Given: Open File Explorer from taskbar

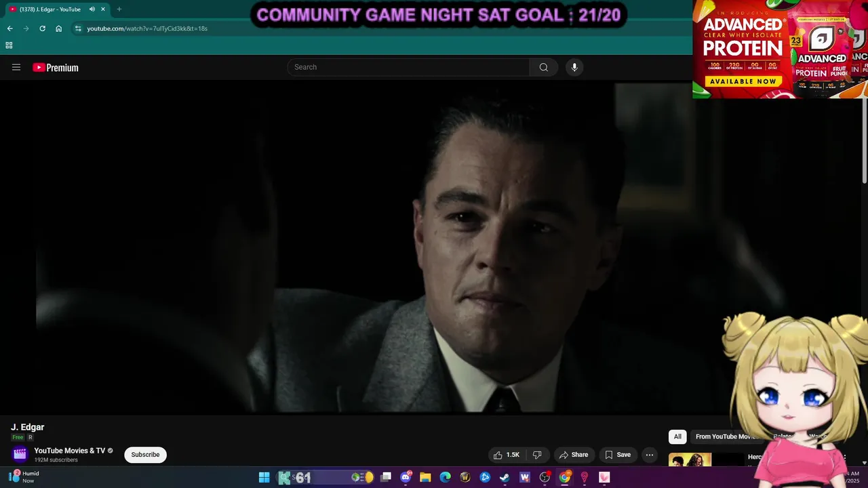Looking at the screenshot, I should [x=425, y=477].
